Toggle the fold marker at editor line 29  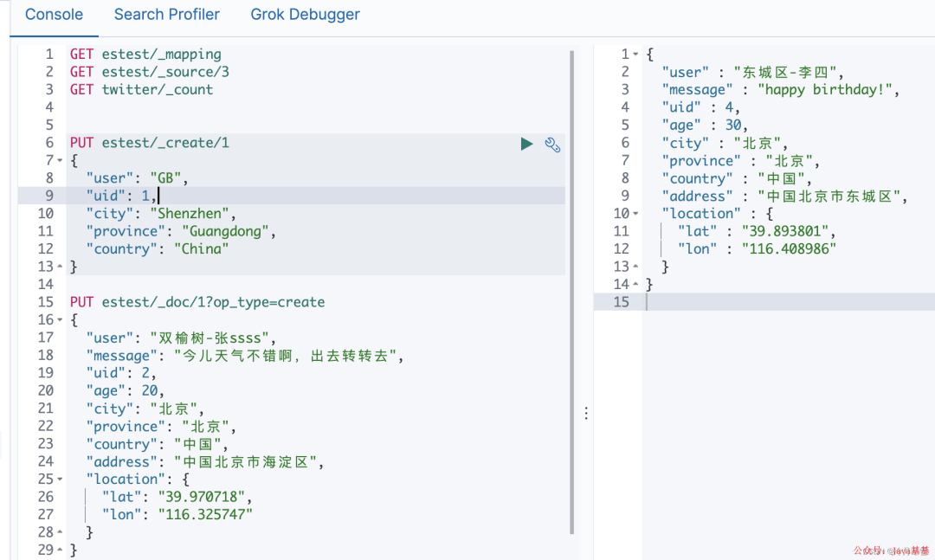(x=60, y=550)
